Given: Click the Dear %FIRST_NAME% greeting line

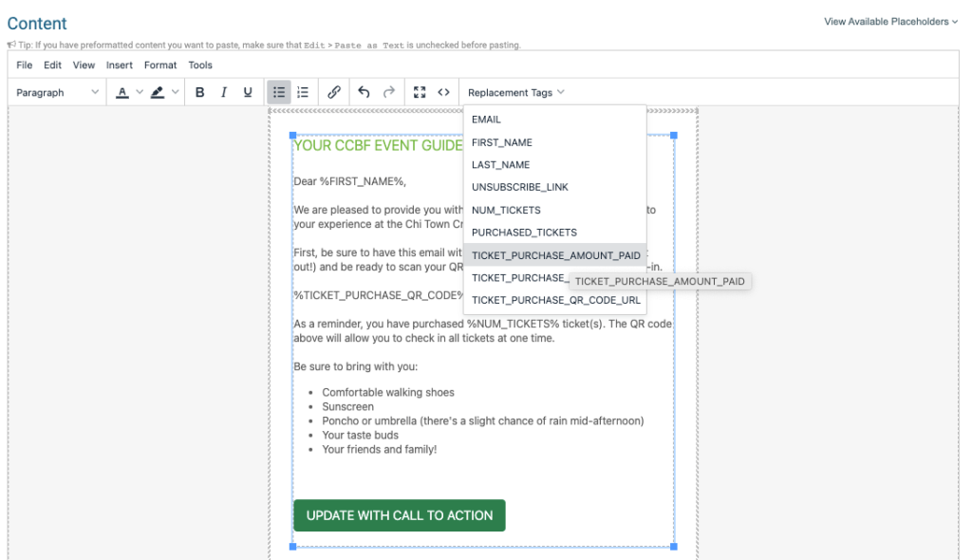Looking at the screenshot, I should pyautogui.click(x=350, y=181).
